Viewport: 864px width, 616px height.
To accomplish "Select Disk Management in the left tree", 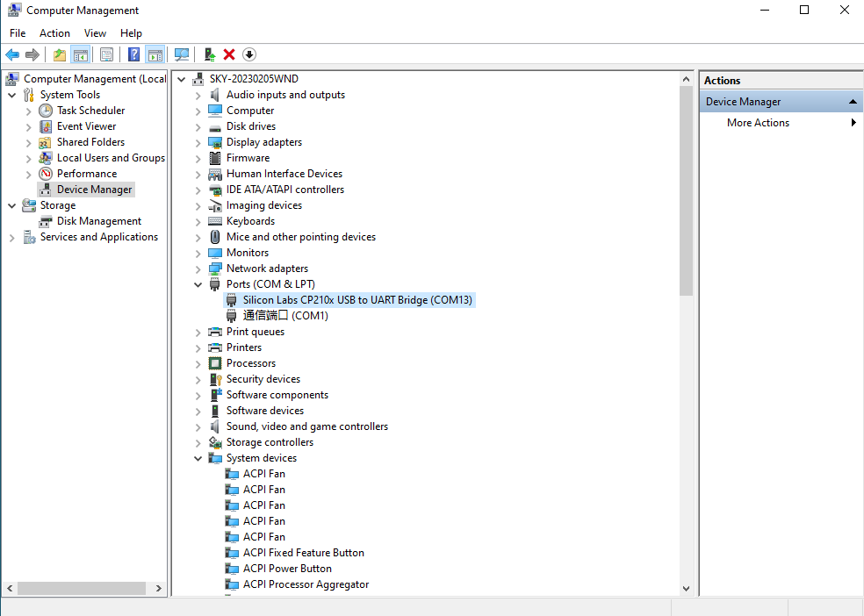I will coord(98,221).
